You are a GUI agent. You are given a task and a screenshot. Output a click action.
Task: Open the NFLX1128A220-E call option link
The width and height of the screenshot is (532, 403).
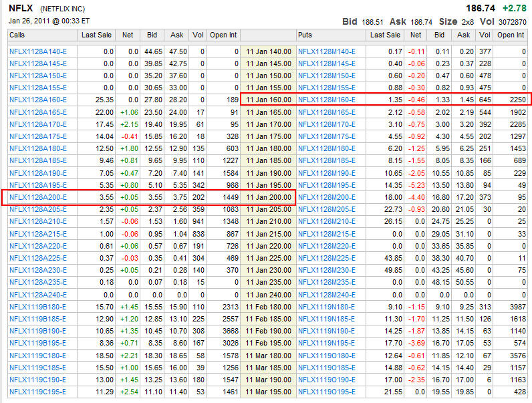click(x=38, y=246)
